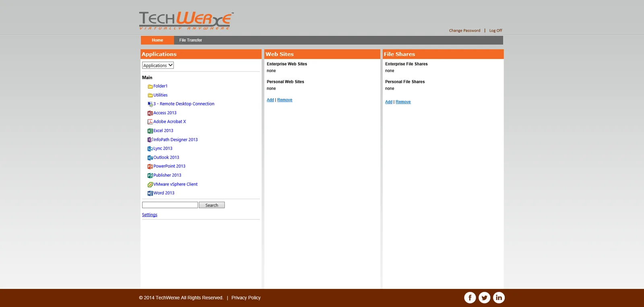Click the Lync 2013 app icon
Screen dimensions: 644x307
(150, 149)
